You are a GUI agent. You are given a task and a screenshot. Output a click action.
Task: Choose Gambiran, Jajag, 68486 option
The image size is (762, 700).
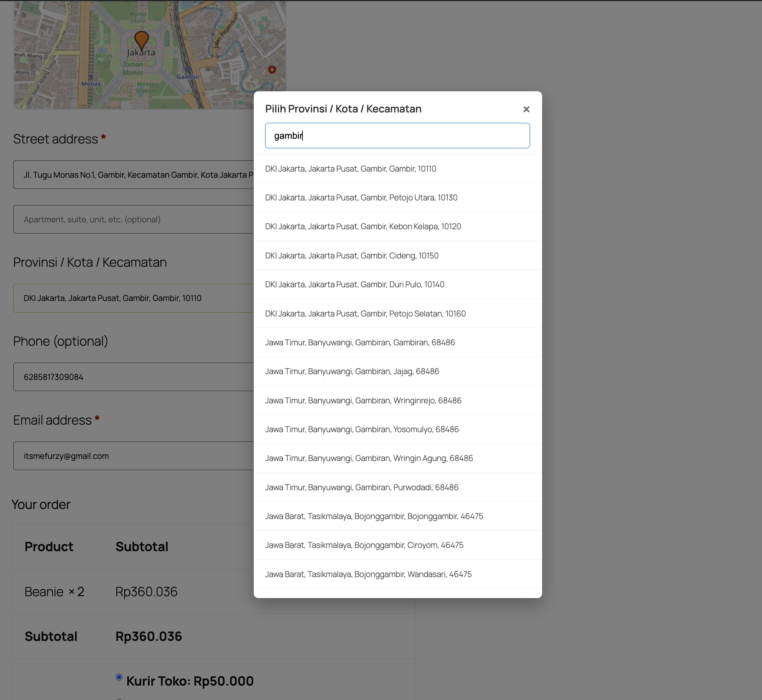352,372
